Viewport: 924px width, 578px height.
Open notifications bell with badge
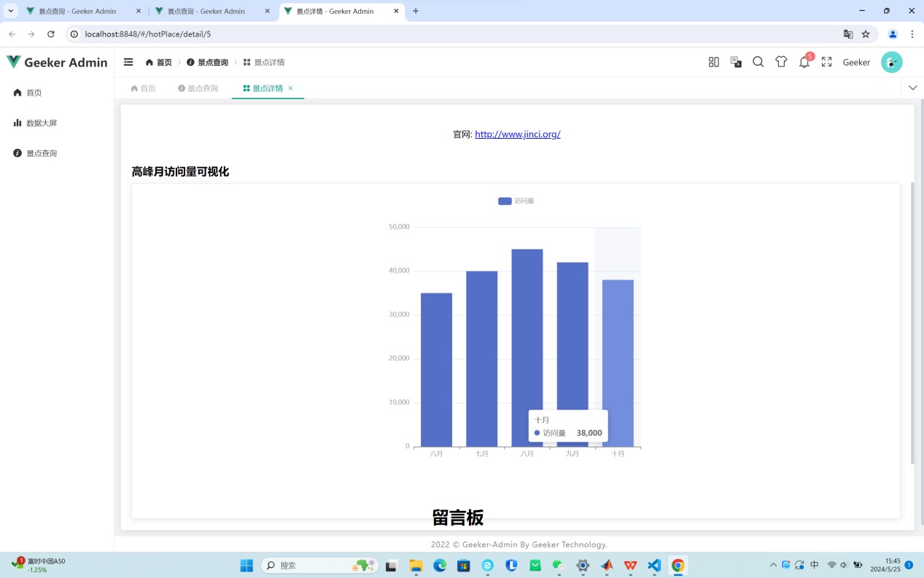[804, 62]
